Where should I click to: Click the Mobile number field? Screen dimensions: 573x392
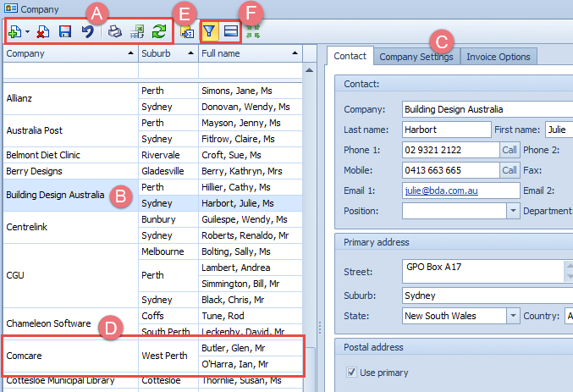coord(451,170)
